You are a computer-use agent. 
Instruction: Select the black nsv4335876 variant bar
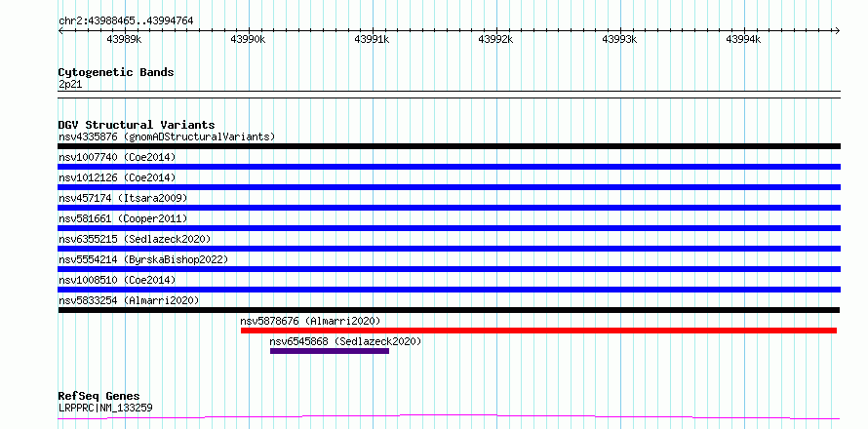point(449,146)
